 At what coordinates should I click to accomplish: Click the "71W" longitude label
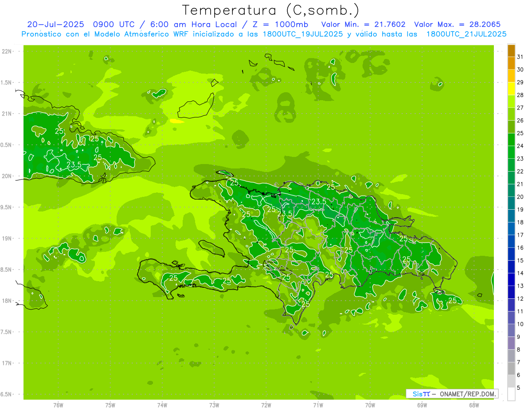[x=318, y=405]
